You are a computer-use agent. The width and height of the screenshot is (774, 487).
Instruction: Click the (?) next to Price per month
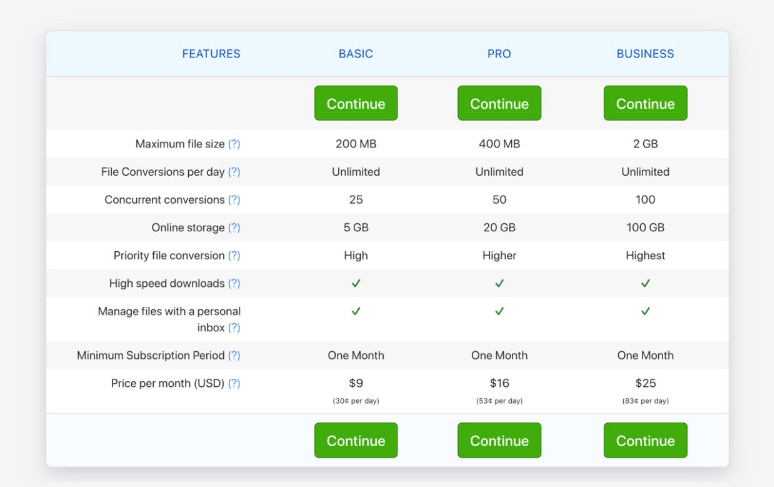point(234,384)
